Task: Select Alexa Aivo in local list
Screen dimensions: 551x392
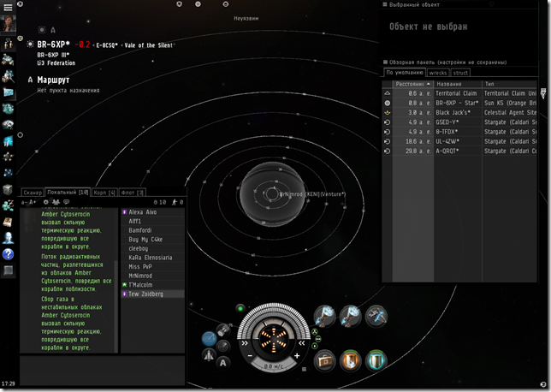Action: [x=152, y=212]
